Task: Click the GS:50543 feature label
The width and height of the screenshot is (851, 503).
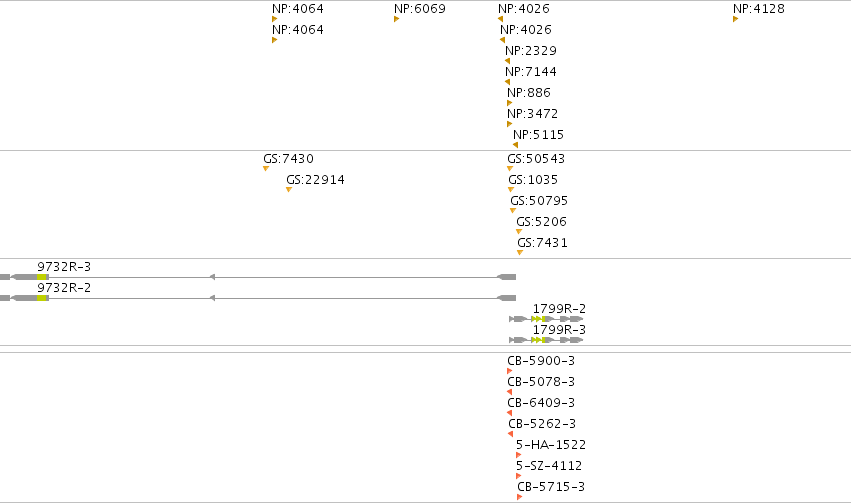Action: click(536, 158)
